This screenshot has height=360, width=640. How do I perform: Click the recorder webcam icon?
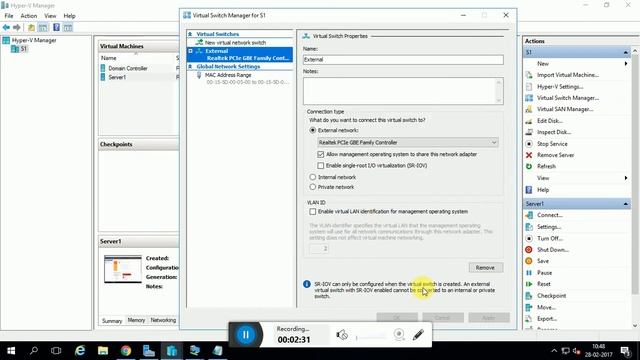click(399, 335)
